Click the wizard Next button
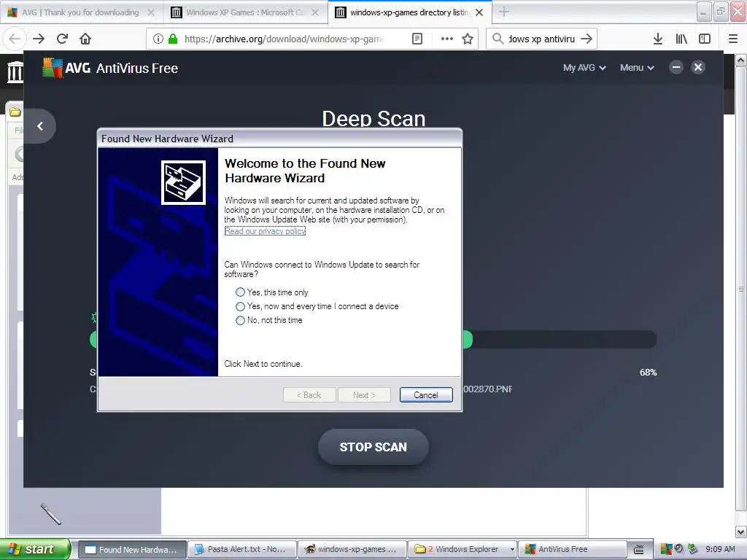 [x=365, y=394]
